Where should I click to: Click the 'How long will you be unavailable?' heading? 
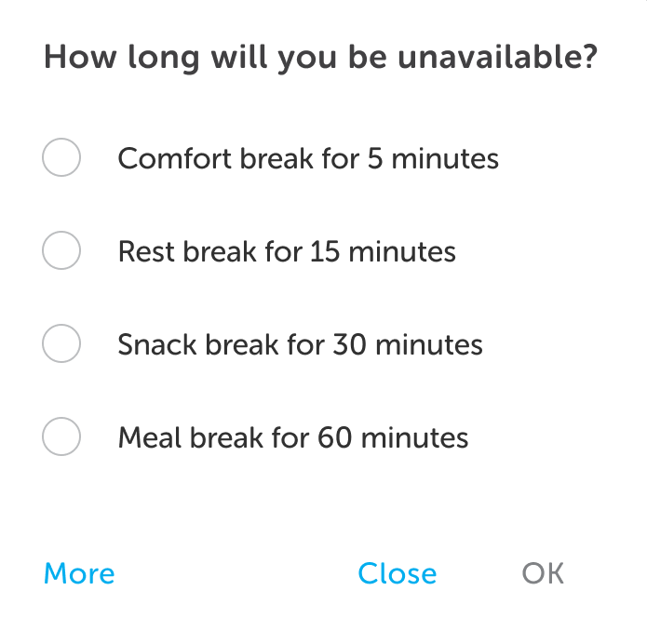point(320,58)
